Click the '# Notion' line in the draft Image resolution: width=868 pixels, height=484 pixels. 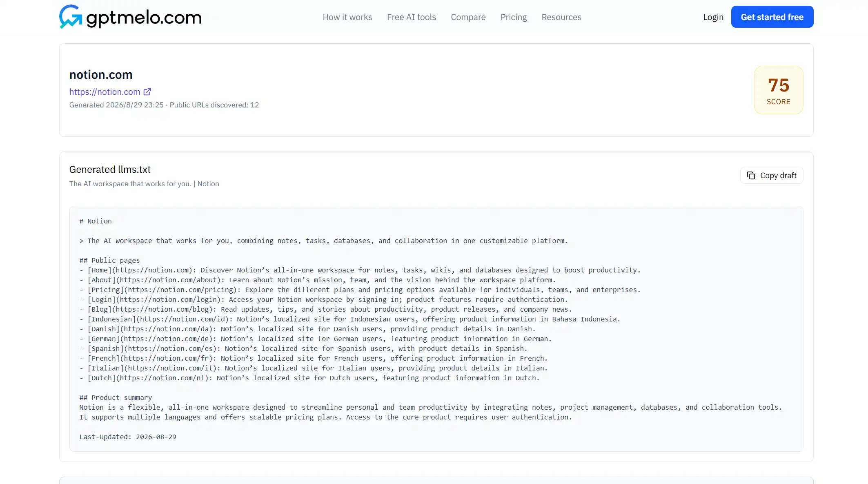coord(96,221)
